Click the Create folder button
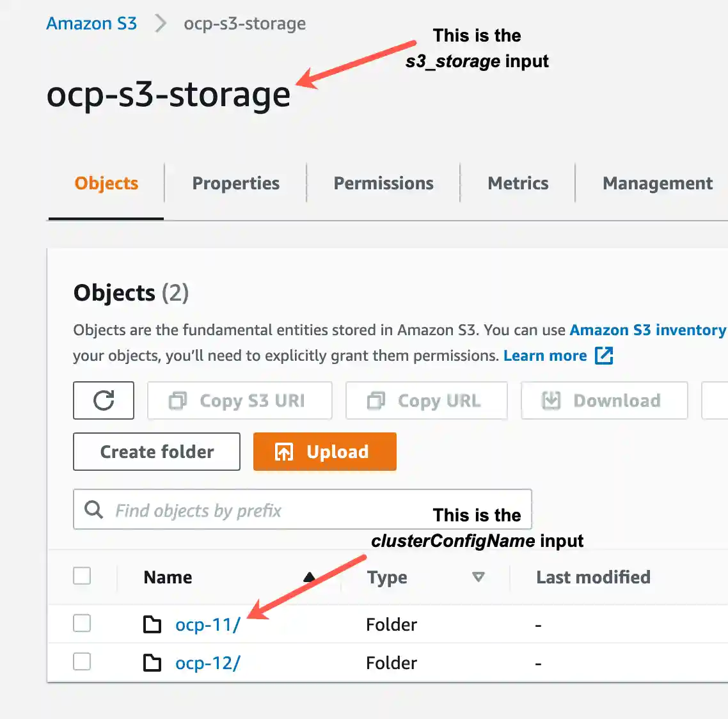 point(157,452)
